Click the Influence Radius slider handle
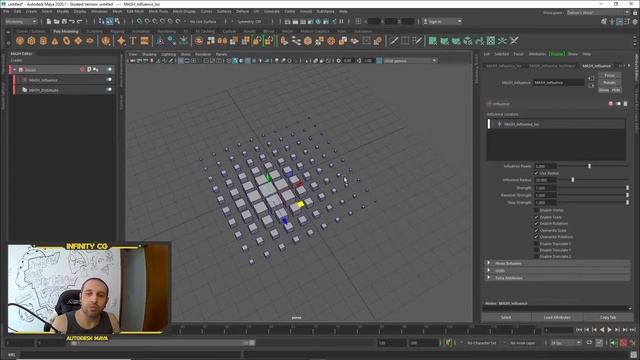 pyautogui.click(x=573, y=180)
